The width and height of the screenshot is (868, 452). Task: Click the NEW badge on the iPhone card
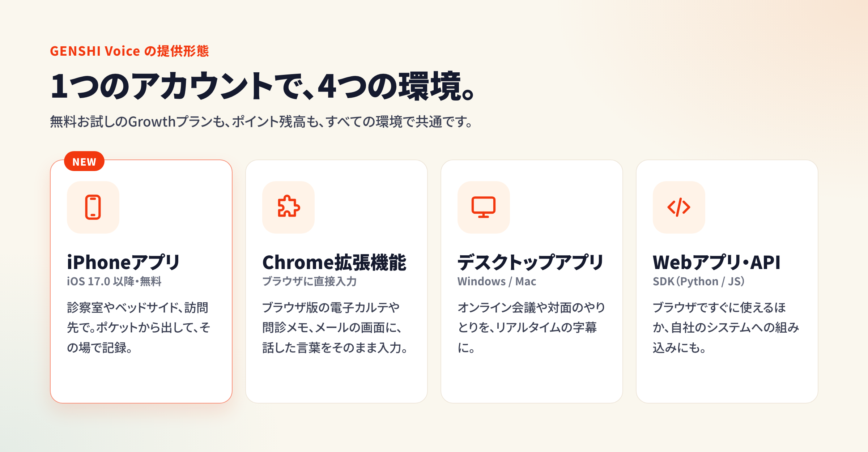pos(84,161)
